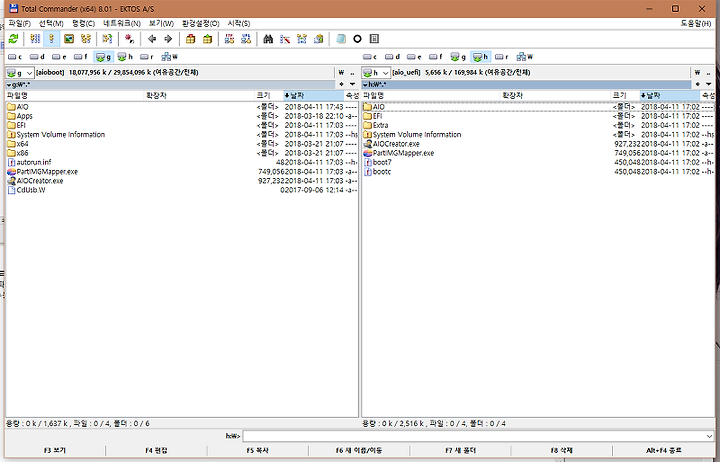Open right panel favorites hotlist star
The height and width of the screenshot is (462, 720).
[x=698, y=85]
